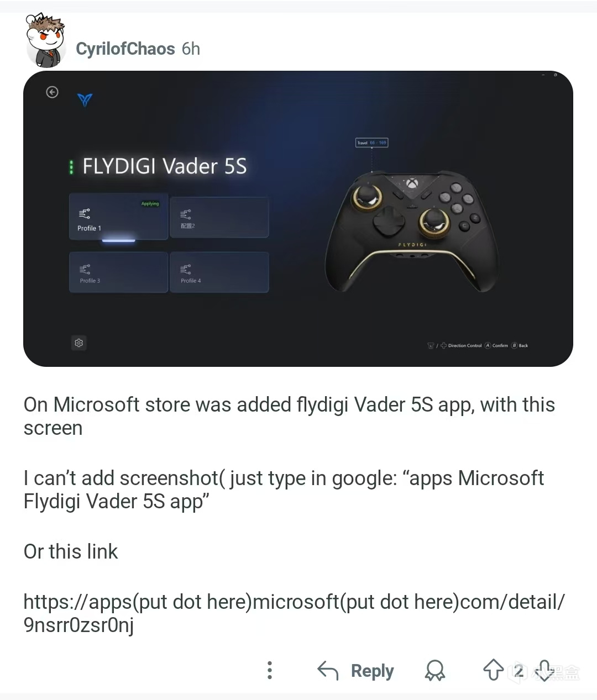Click the Travel value label above controller
This screenshot has height=700, width=597.
point(371,143)
